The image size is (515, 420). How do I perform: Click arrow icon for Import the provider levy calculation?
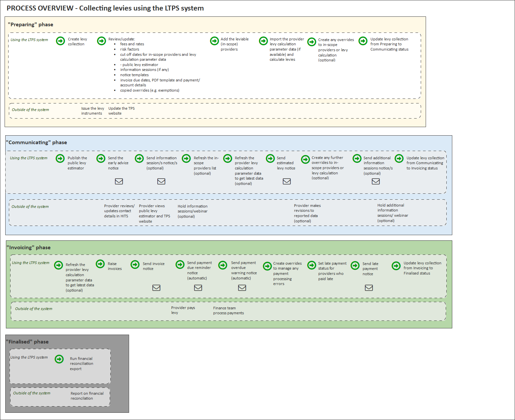pyautogui.click(x=263, y=41)
